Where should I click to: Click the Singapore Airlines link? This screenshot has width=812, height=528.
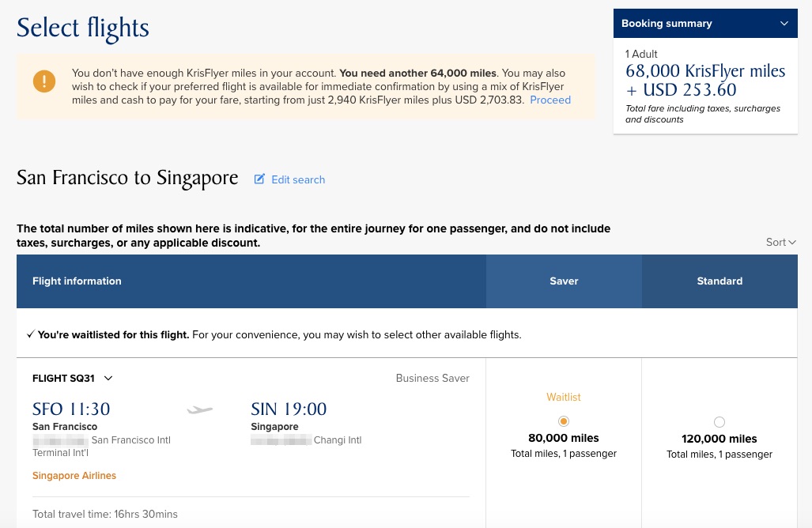[74, 475]
